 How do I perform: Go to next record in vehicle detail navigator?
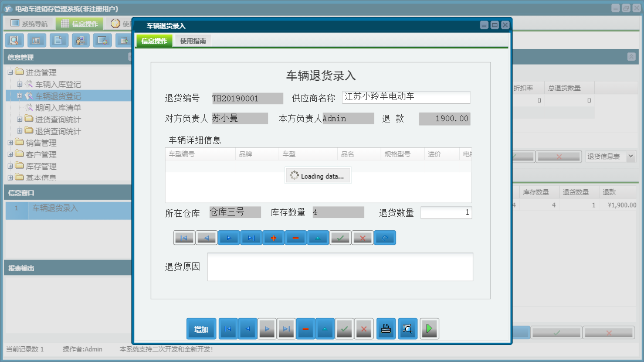[229, 238]
